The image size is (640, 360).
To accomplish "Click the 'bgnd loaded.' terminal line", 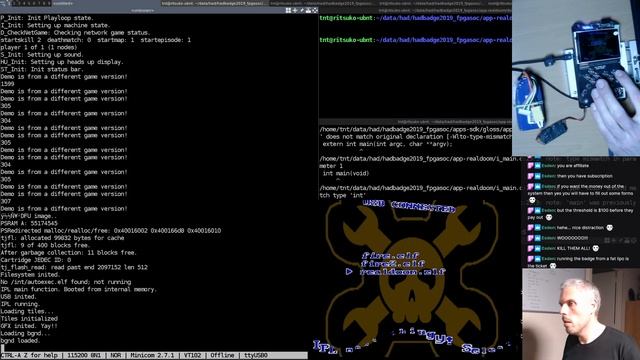I will tap(20, 341).
